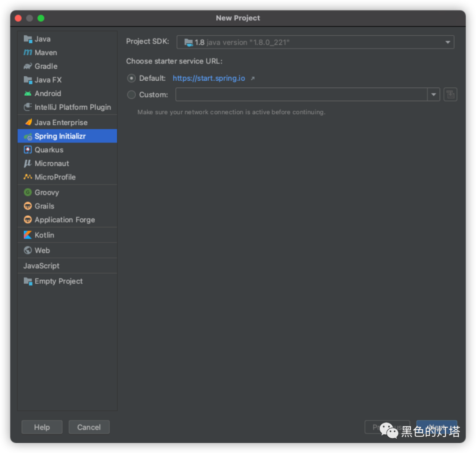Select the Empty Project label

[x=59, y=281]
